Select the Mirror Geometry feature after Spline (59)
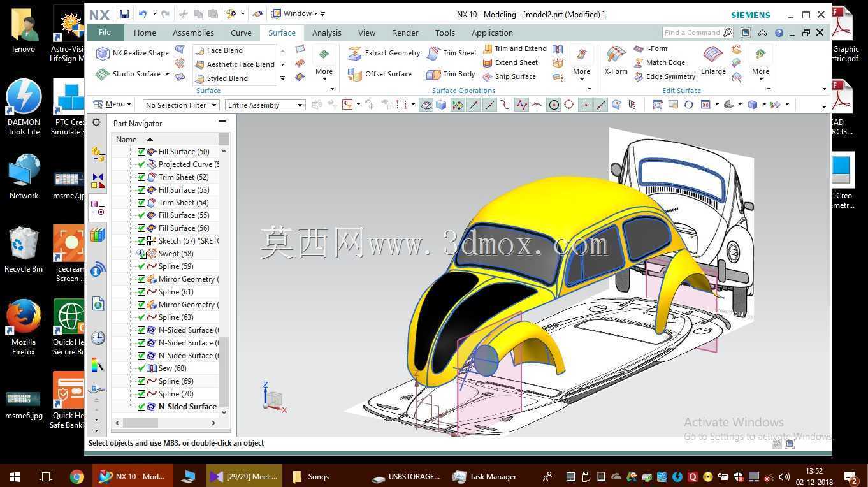This screenshot has width=868, height=487. point(182,279)
